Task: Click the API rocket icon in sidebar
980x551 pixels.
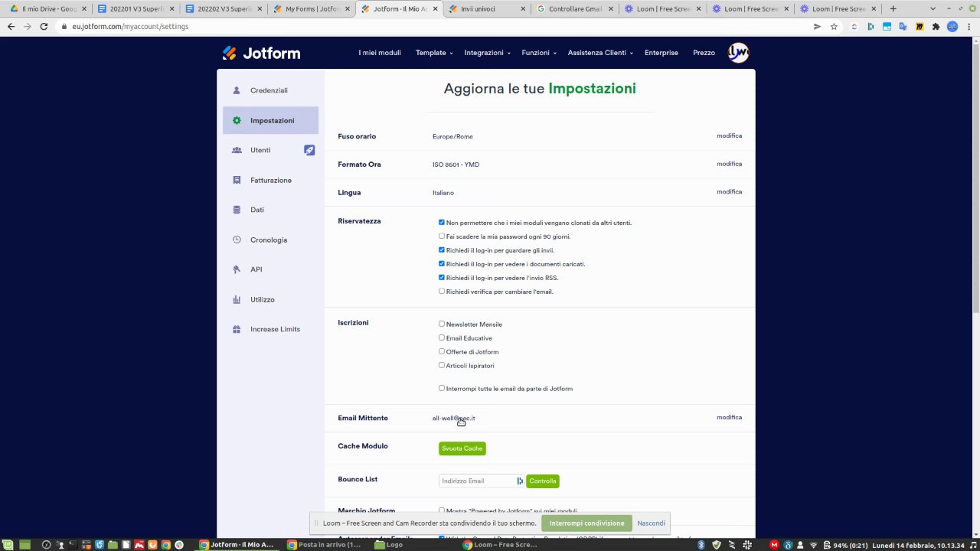Action: click(237, 269)
